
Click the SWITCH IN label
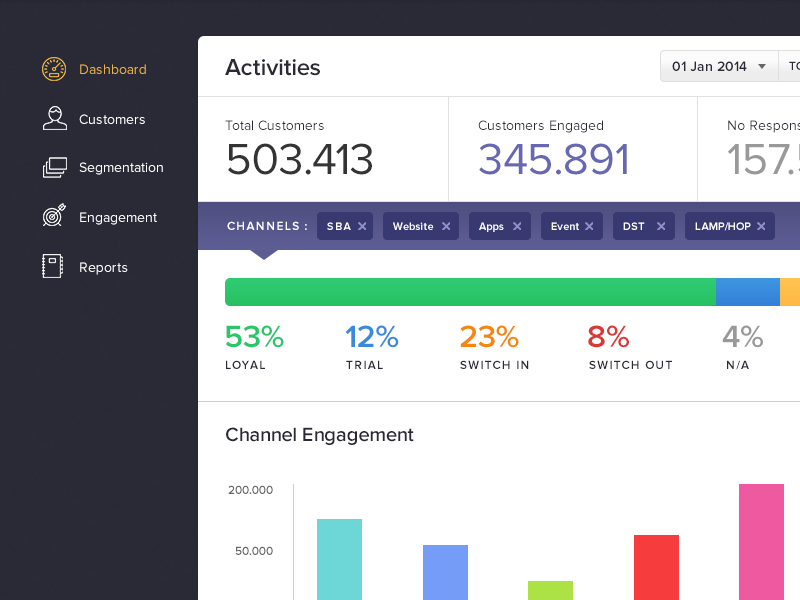click(494, 365)
